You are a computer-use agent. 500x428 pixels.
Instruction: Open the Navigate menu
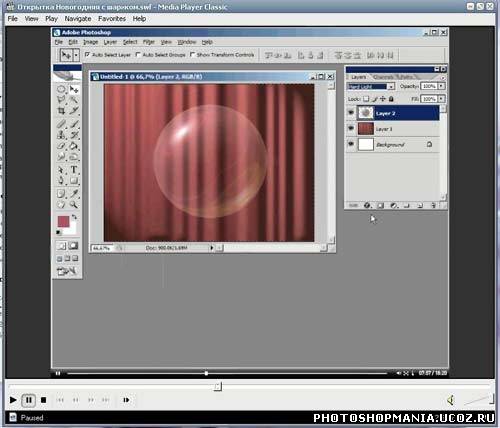(x=78, y=19)
